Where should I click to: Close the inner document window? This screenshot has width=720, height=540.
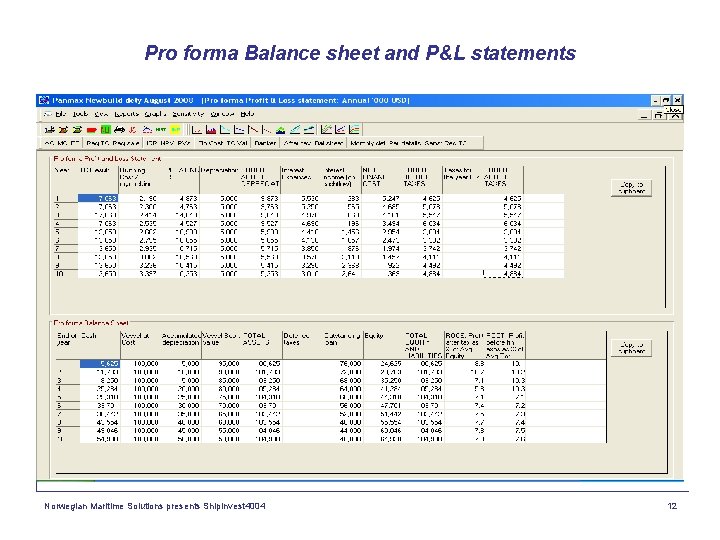pos(675,116)
